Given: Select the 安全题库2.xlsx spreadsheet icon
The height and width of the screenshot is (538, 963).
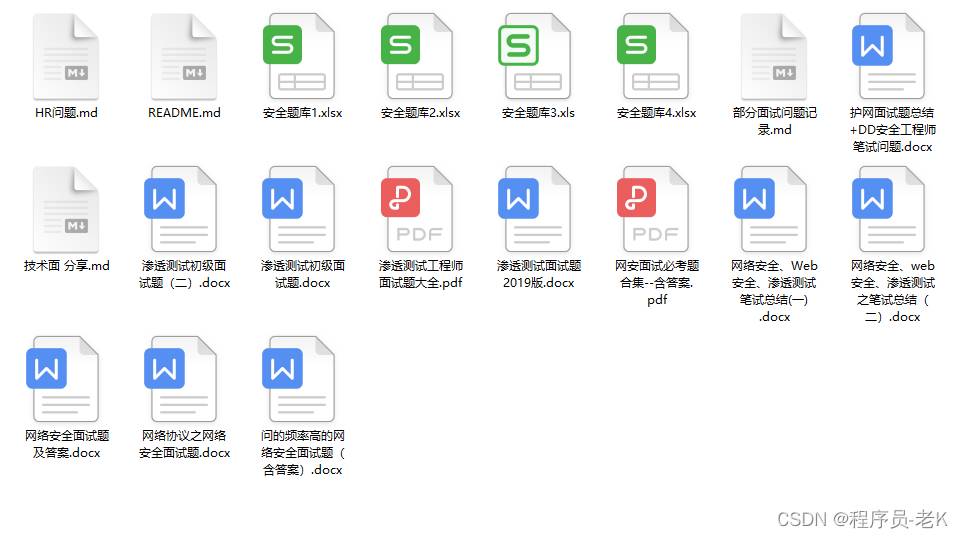Looking at the screenshot, I should [x=417, y=57].
